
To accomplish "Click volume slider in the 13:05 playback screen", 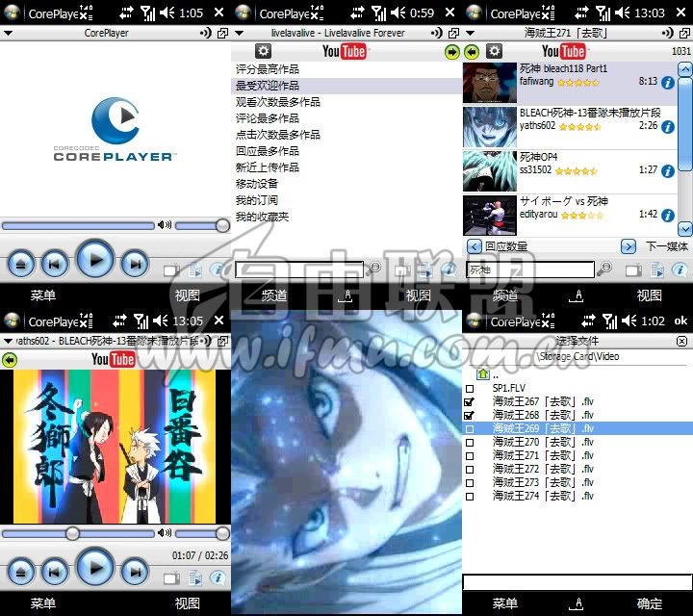I will coord(202,534).
